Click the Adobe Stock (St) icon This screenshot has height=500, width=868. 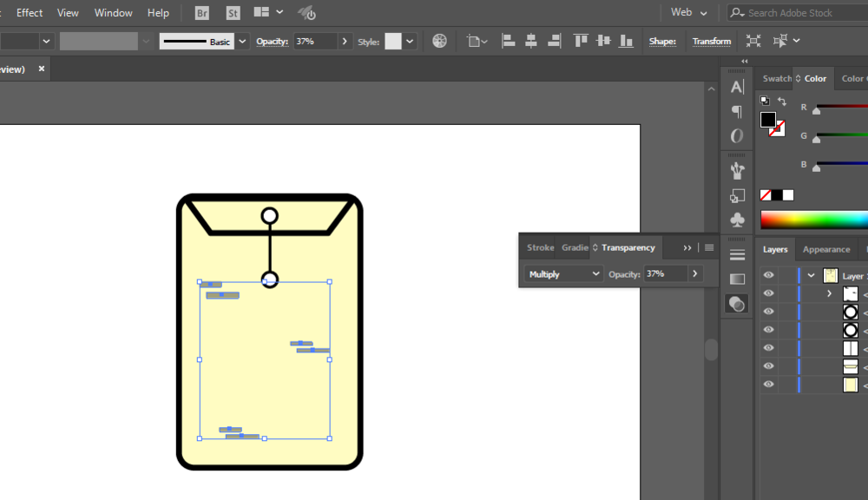(233, 13)
